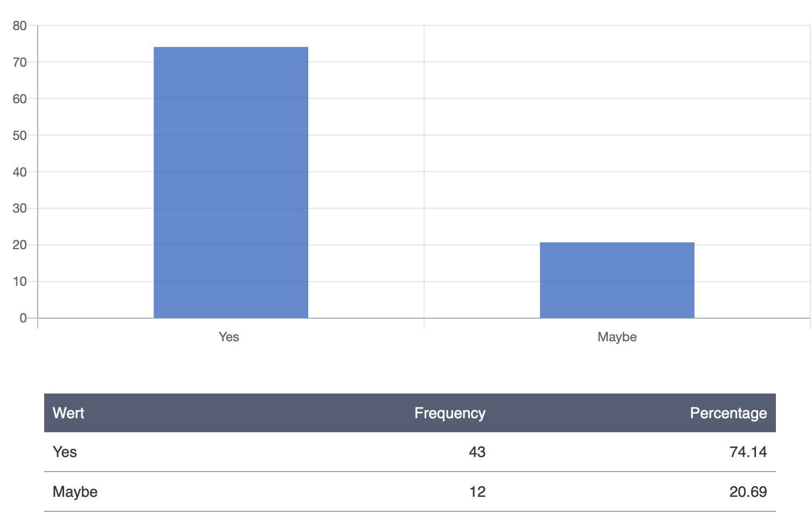The image size is (812, 520).
Task: Click the blue Maybe bar in chart
Action: tap(617, 280)
